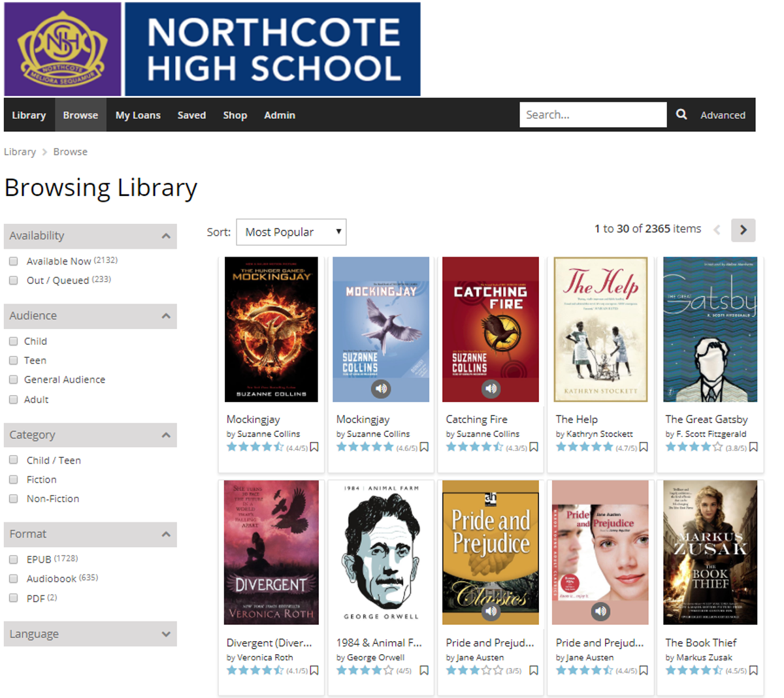Screen dimensions: 784x698
Task: Check the Out / Queued filter
Action: [x=13, y=280]
